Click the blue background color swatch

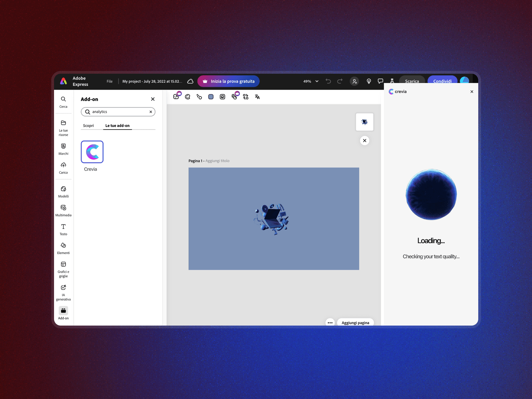point(211,97)
